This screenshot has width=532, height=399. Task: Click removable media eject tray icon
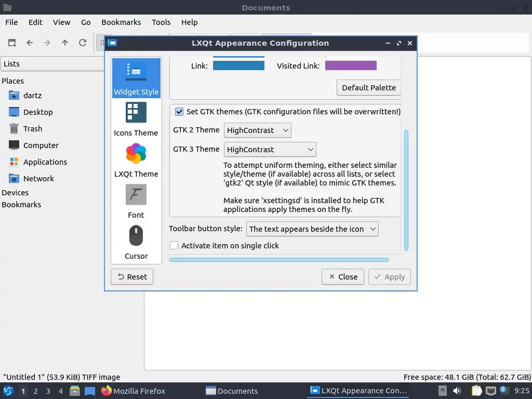pyautogui.click(x=443, y=391)
